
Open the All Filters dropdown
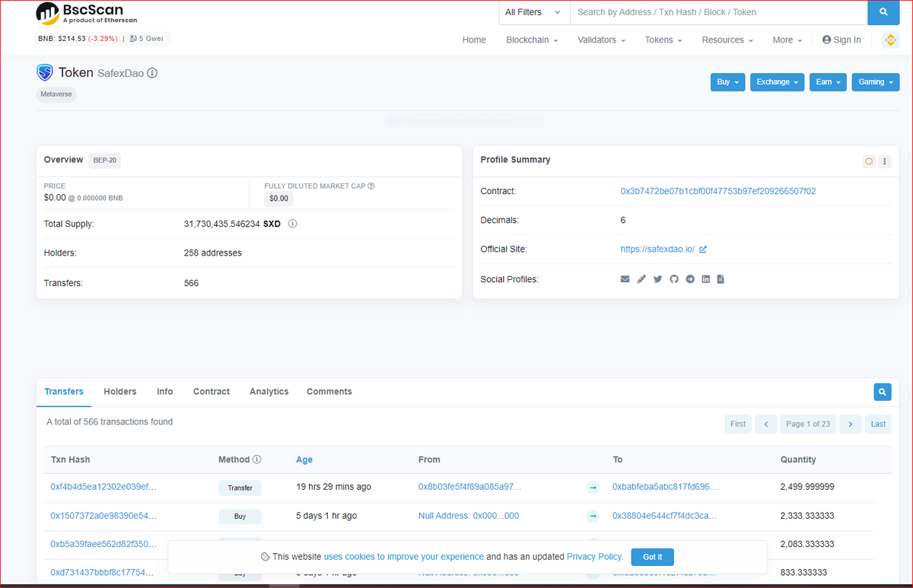[533, 12]
